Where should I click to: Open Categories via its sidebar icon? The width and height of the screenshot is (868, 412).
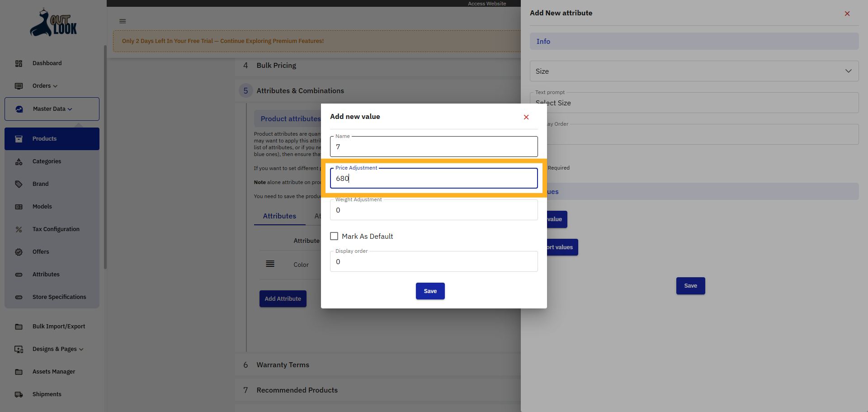[x=19, y=161]
